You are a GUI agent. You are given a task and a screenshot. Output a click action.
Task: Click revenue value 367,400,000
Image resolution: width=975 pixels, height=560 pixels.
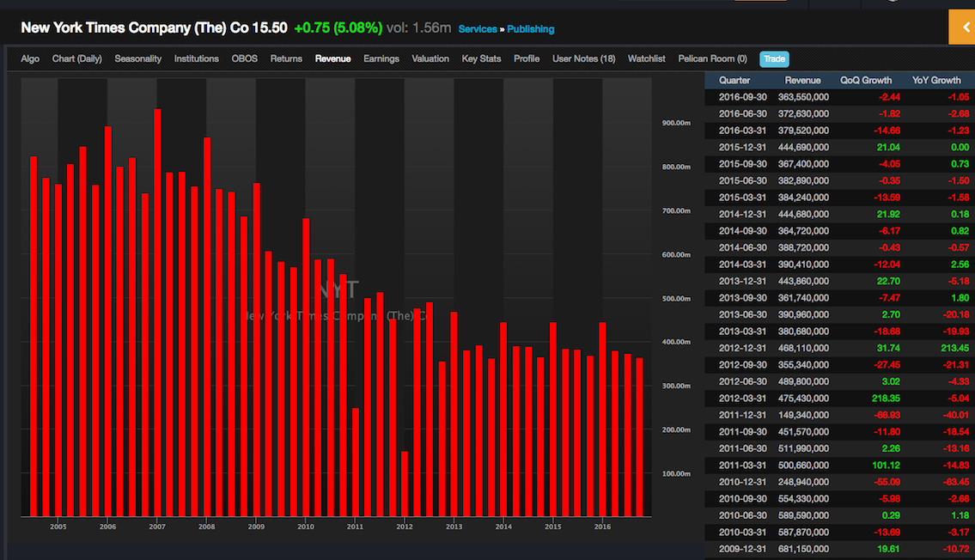click(803, 164)
